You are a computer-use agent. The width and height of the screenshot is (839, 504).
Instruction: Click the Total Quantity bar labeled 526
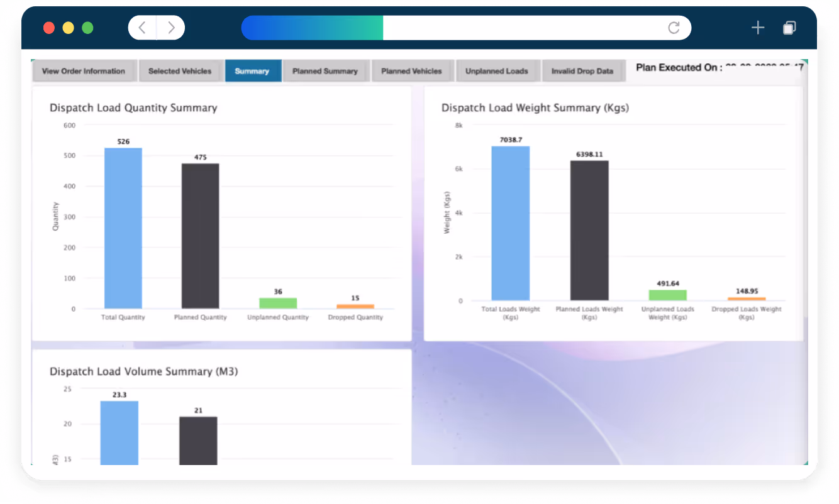[123, 228]
